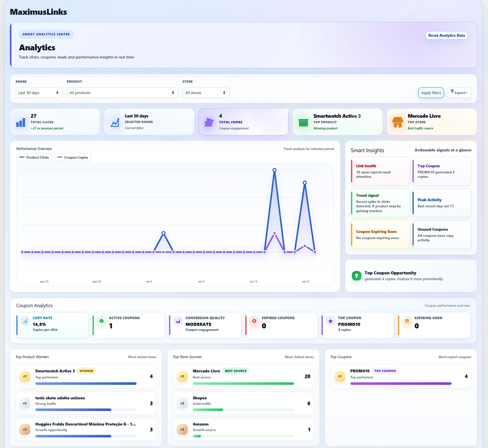
Task: Click the Selected Range line chart icon
Action: pos(115,122)
